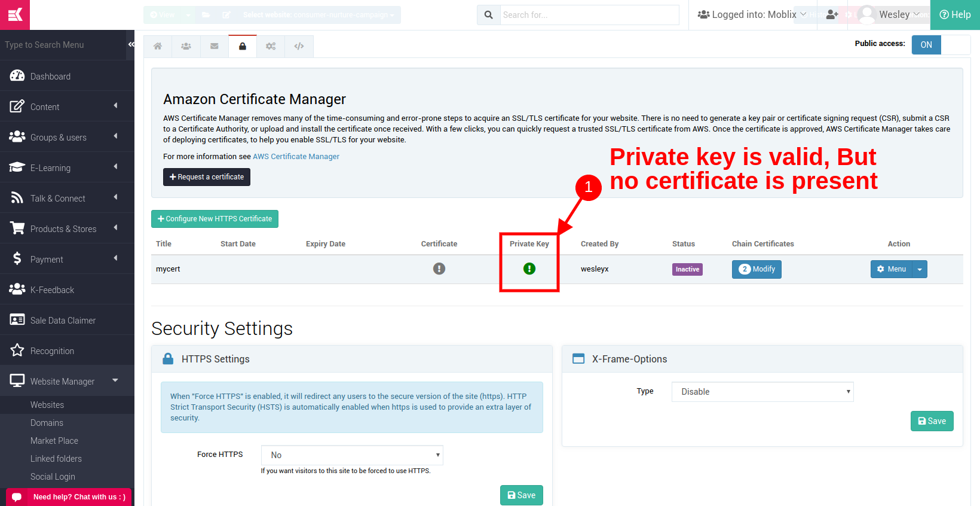Click the Products & Stores cart icon

[17, 228]
